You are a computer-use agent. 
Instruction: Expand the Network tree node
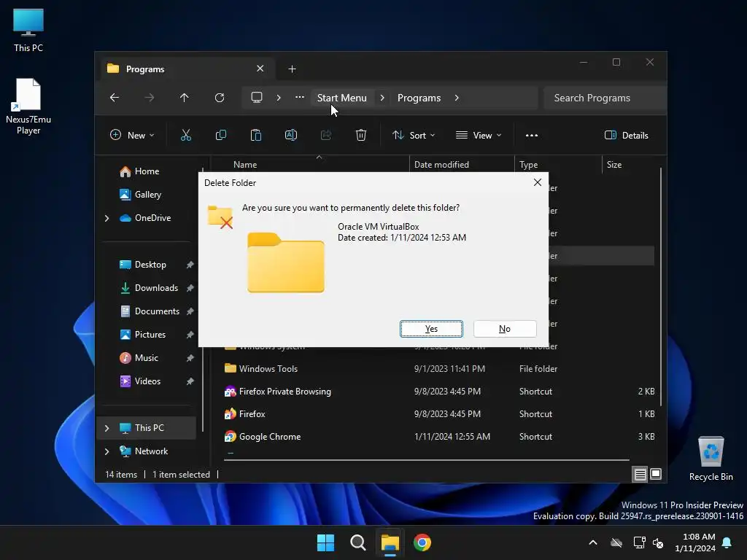(x=107, y=451)
